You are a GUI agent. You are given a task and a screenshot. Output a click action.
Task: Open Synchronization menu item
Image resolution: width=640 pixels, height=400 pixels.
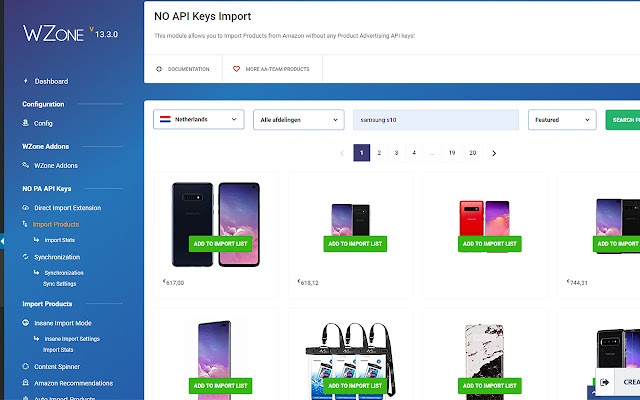tap(57, 257)
